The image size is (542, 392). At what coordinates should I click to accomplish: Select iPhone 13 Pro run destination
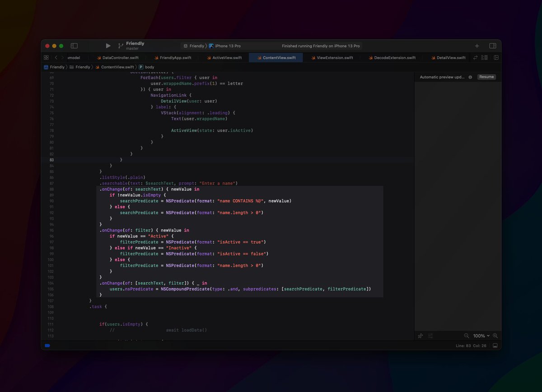[x=227, y=46]
